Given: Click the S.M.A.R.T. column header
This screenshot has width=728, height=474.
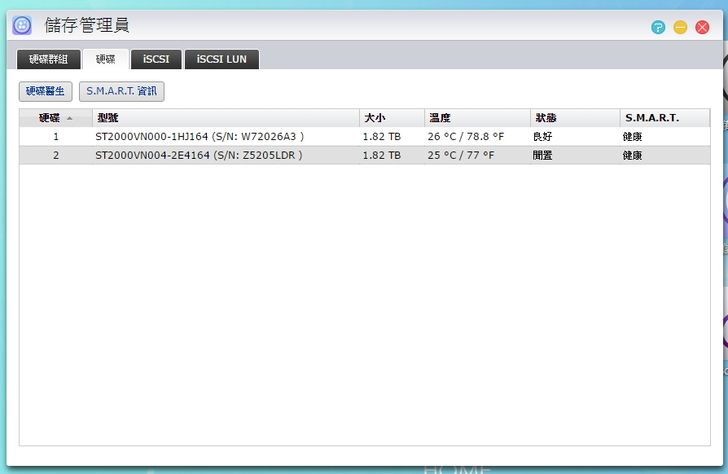Looking at the screenshot, I should click(x=665, y=118).
